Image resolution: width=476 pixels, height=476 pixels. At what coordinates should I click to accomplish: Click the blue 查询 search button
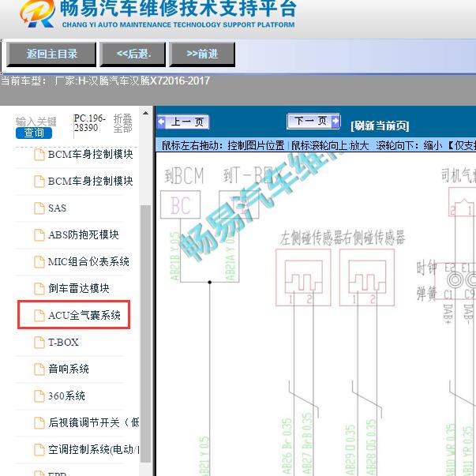coord(34,133)
